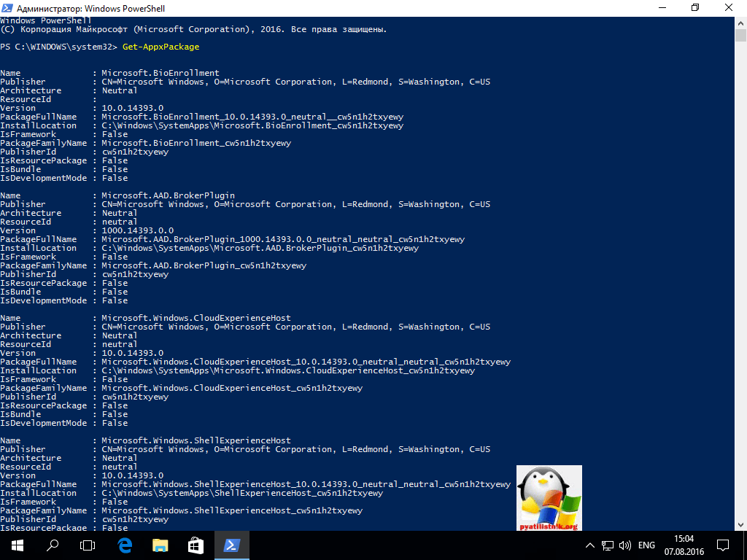Screen dimensions: 747x560
Task: Click InstallLocation of Microsoft.Windows.CloudExperienceHost
Action: 288,370
